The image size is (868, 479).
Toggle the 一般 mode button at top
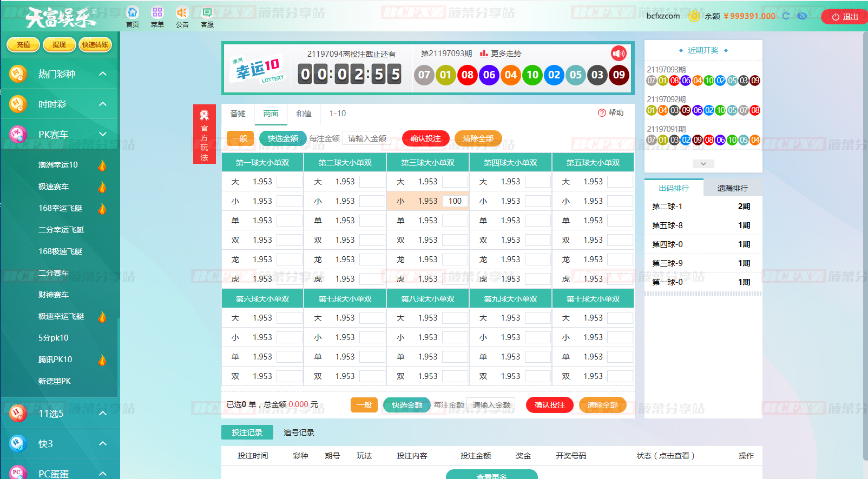[x=240, y=138]
